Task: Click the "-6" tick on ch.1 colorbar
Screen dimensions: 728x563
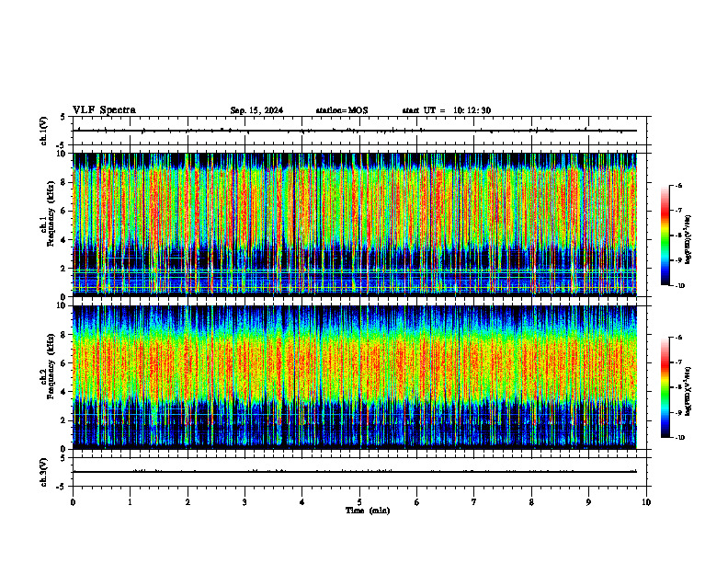Action: click(x=678, y=185)
